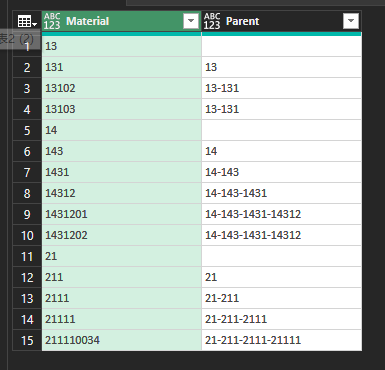Open the Parent column filter dropdown
This screenshot has width=385, height=370.
pyautogui.click(x=351, y=21)
